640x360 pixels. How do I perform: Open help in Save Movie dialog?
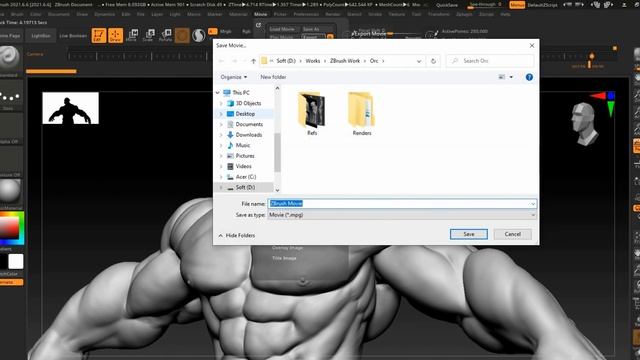529,77
